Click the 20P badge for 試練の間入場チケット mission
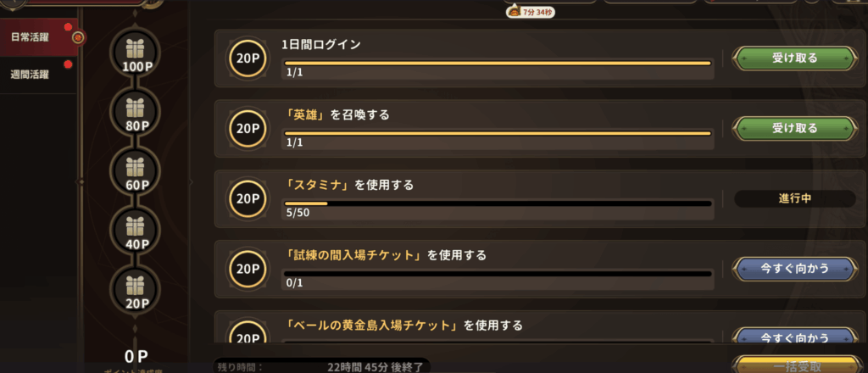868x373 pixels. 248,270
